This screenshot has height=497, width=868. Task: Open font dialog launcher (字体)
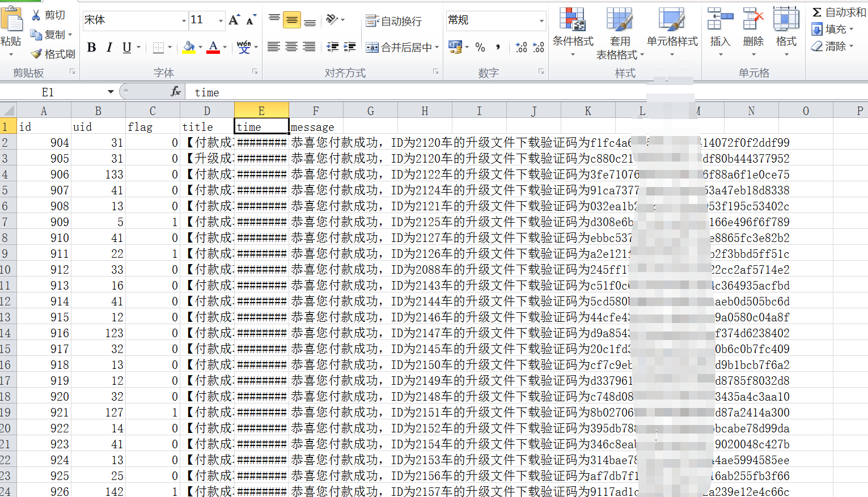(x=255, y=71)
